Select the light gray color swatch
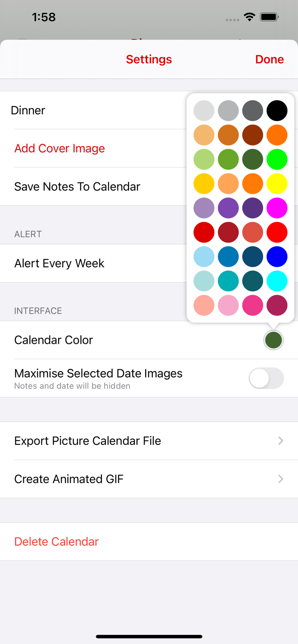 (x=204, y=110)
